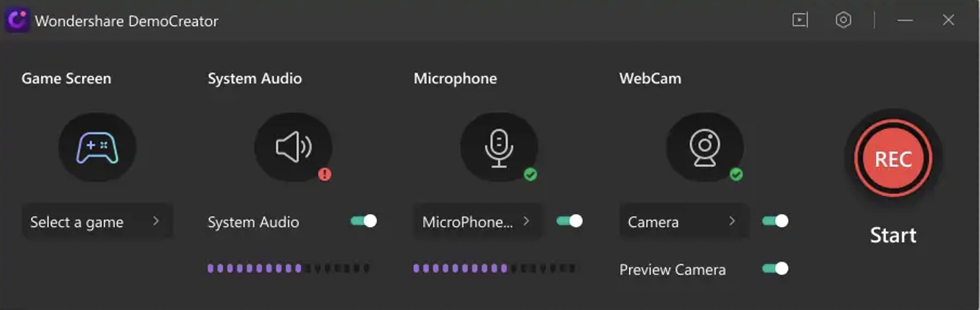Open the Select a game dropdown
Image resolution: width=980 pixels, height=310 pixels.
(97, 221)
